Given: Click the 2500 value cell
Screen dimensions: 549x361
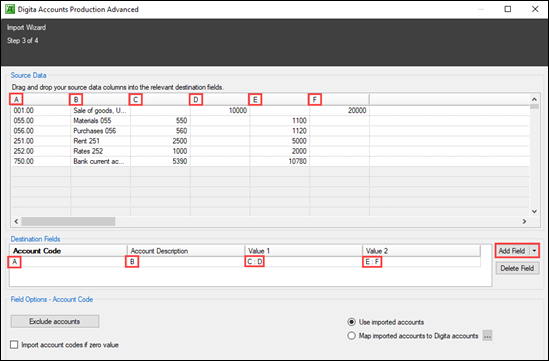Looking at the screenshot, I should (160, 141).
